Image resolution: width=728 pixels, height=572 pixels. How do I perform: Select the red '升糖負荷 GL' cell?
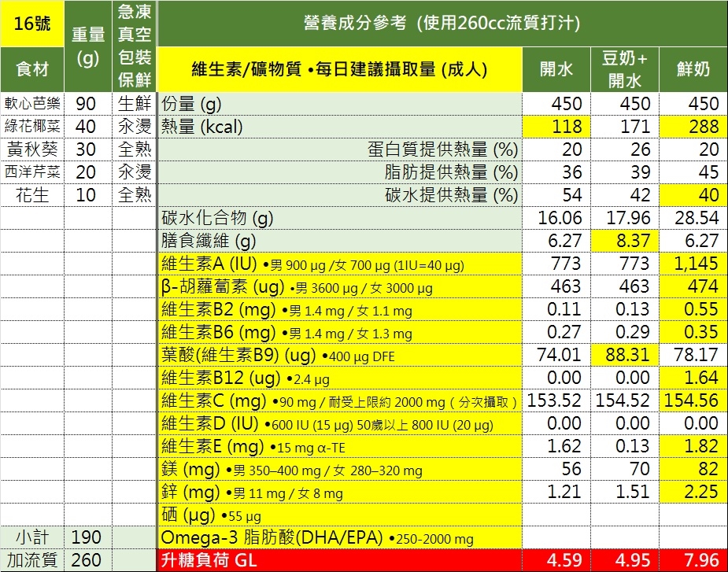click(x=340, y=561)
